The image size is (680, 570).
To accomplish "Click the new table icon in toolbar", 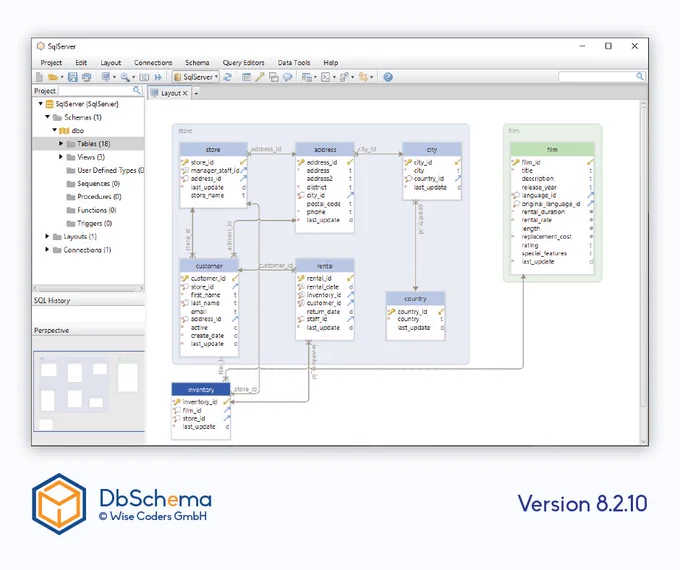I will point(246,77).
